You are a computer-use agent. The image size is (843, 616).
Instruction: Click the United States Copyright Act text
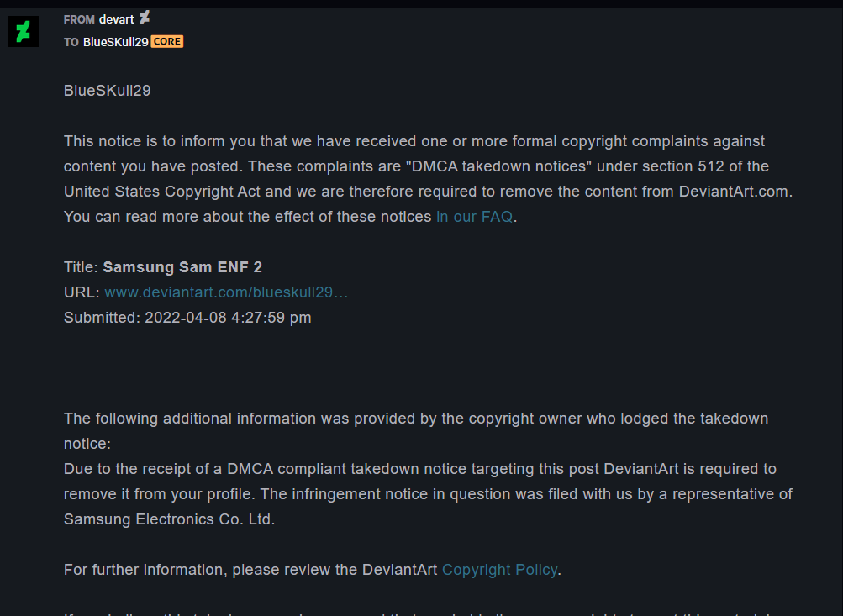point(162,192)
